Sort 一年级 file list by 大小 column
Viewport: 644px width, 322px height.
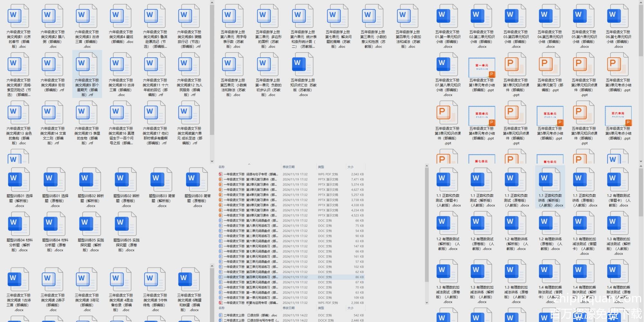point(350,167)
